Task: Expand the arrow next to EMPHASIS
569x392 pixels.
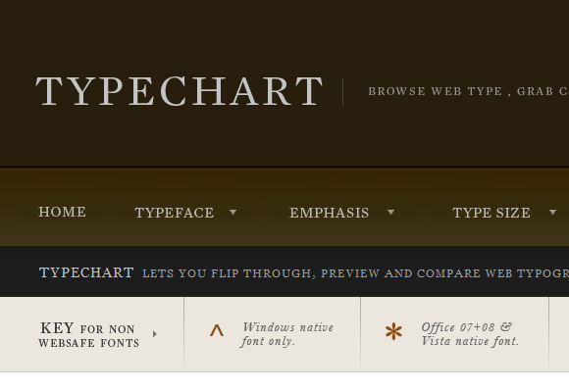Action: [390, 212]
